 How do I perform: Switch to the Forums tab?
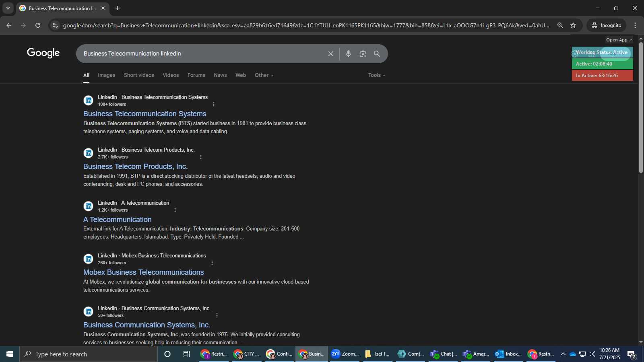tap(196, 75)
